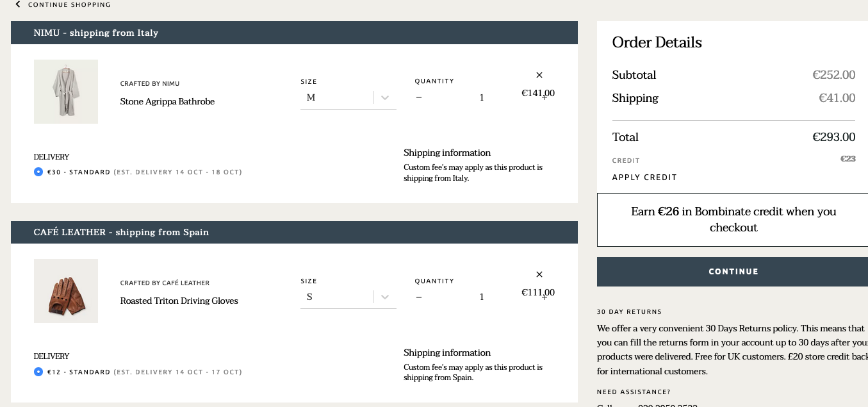Open the Roasted Triton Driving Gloves thumbnail
868x407 pixels.
pyautogui.click(x=66, y=291)
